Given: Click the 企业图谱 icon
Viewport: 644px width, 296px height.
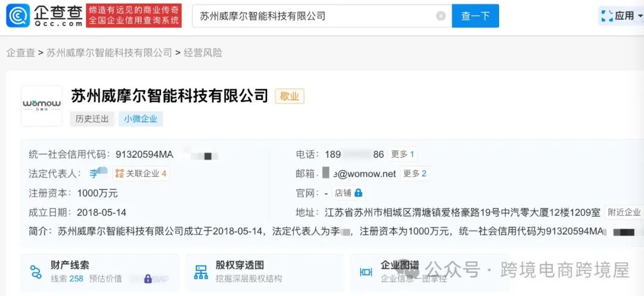Looking at the screenshot, I should (366, 272).
